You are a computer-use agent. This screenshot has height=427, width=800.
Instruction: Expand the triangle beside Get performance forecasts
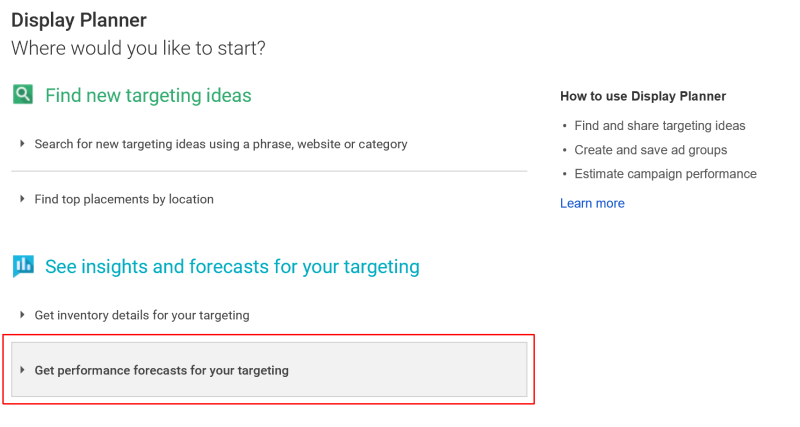pyautogui.click(x=22, y=370)
